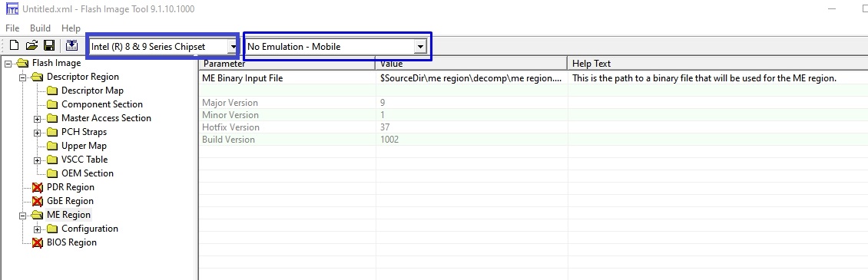The image size is (868, 280).
Task: Collapse the ME Region node
Action: [x=23, y=215]
